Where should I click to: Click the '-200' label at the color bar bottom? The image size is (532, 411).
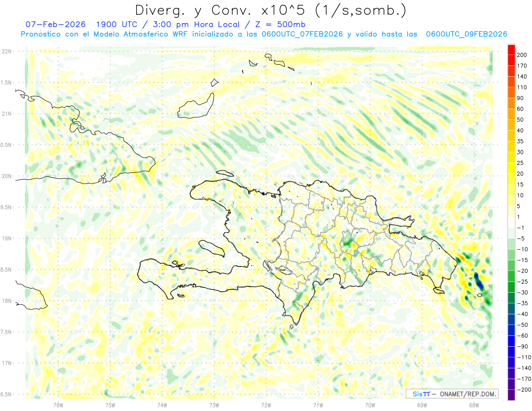(x=525, y=389)
